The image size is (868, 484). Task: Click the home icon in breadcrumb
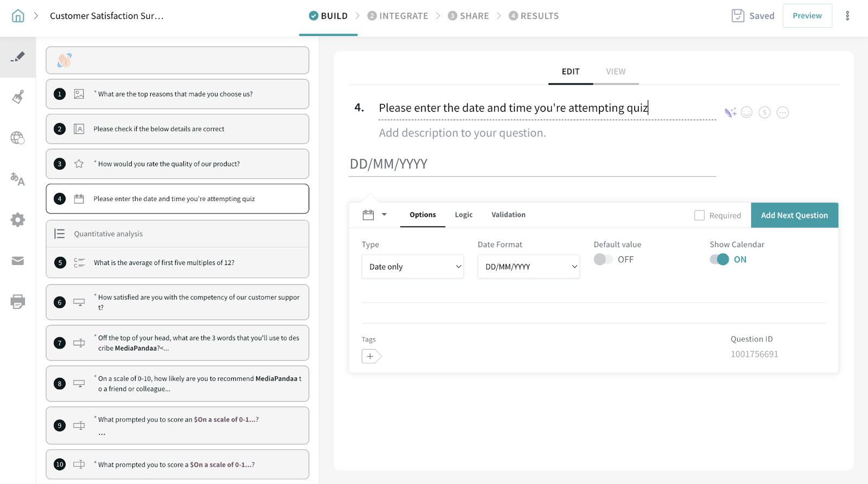click(18, 16)
